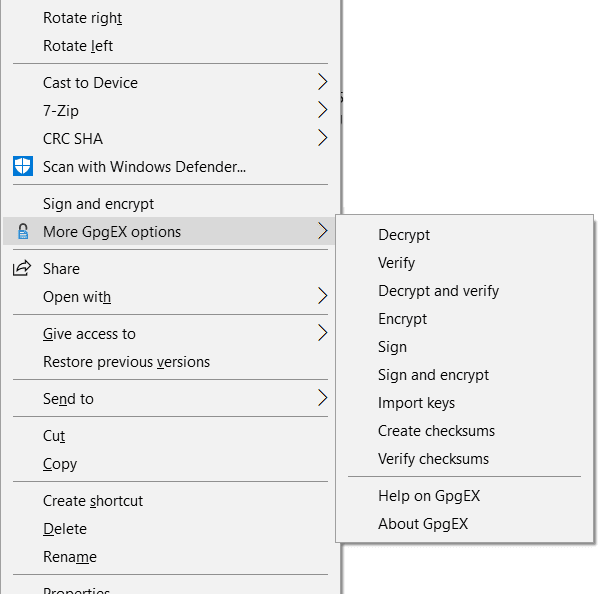This screenshot has height=594, width=600.
Task: Click the Windows Defender shield icon
Action: (x=22, y=166)
